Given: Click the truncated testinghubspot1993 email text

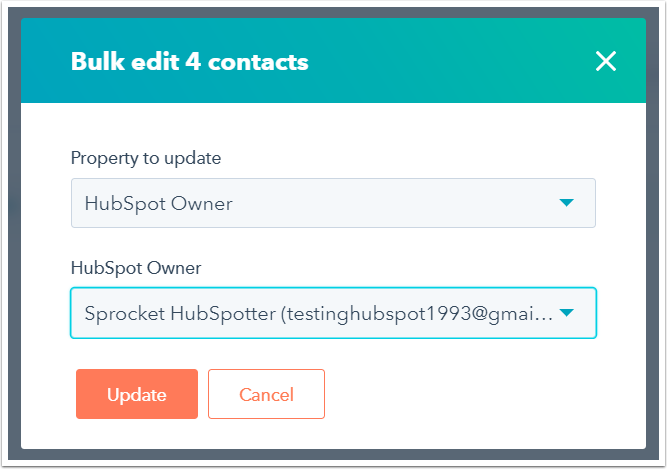Looking at the screenshot, I should 417,313.
